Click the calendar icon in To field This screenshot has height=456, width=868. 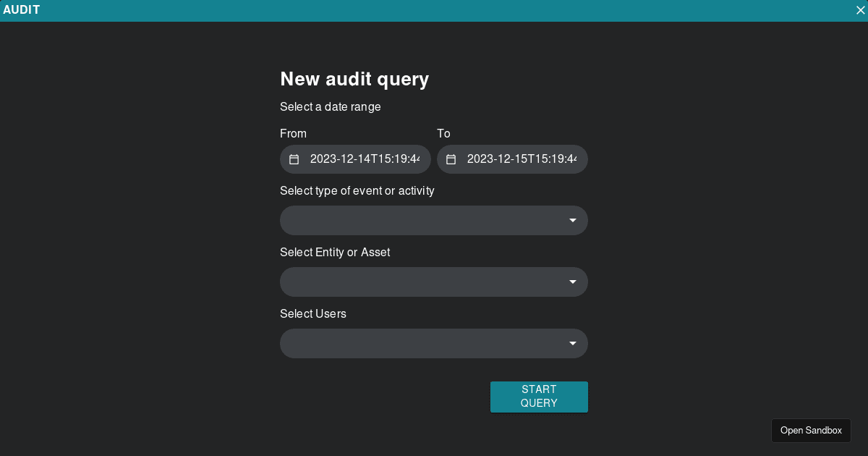tap(451, 159)
